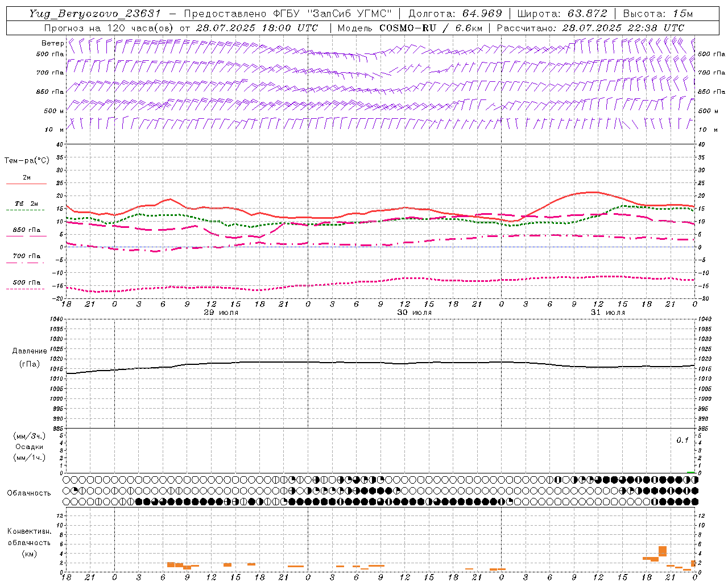Viewport: 728px width, 582px height.
Task: Click the Ветер wind panel label
Action: click(52, 43)
